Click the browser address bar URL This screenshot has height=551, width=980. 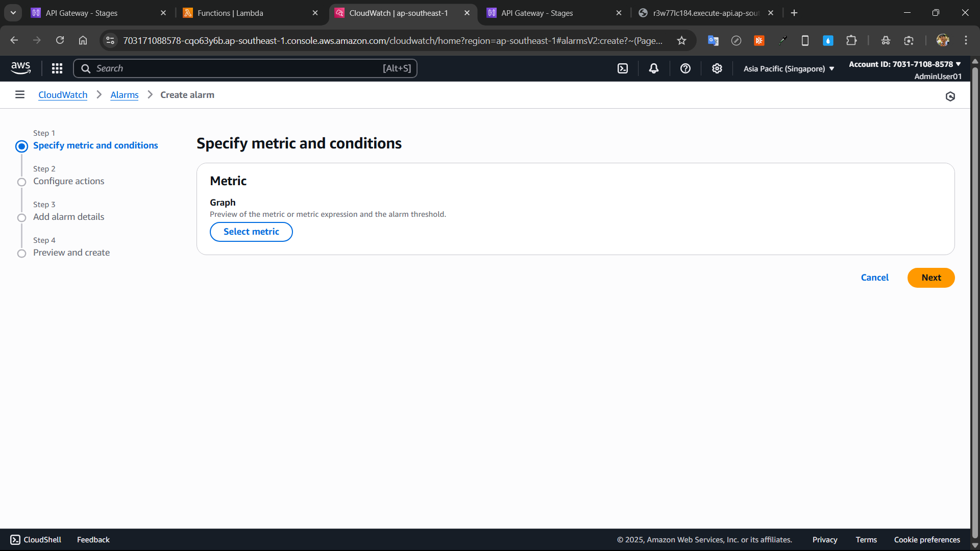[x=393, y=40]
